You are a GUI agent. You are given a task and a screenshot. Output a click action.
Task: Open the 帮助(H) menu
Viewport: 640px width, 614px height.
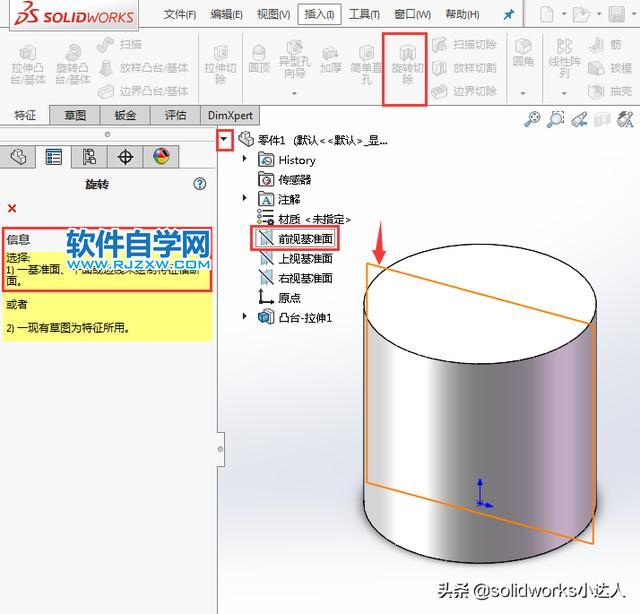point(462,15)
